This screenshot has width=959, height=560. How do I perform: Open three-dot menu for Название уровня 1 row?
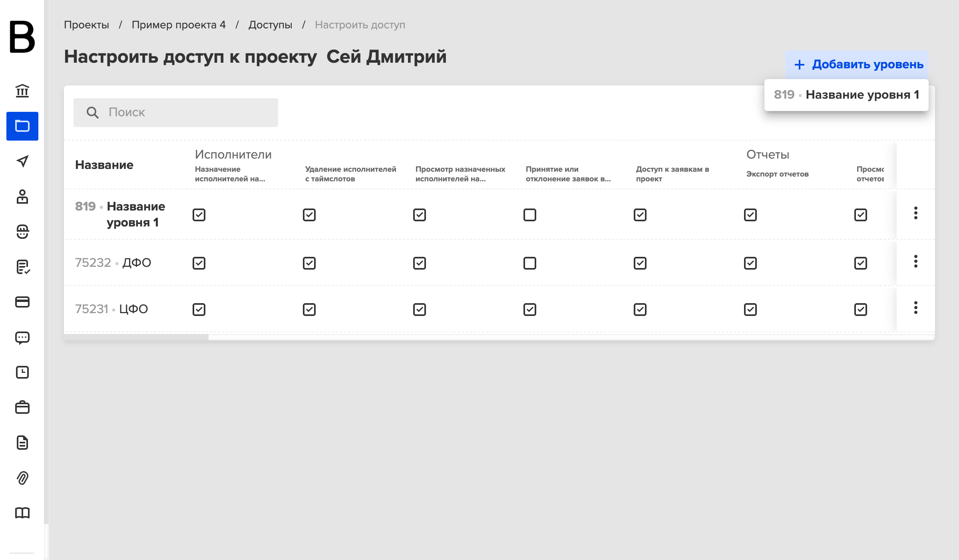(x=915, y=213)
